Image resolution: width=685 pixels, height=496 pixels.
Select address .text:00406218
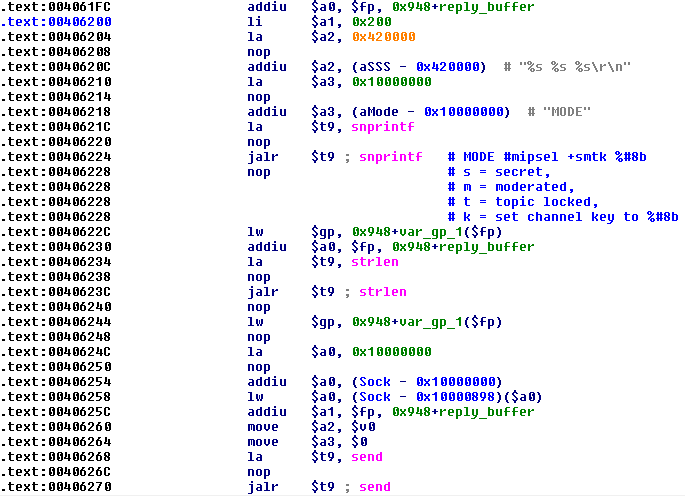tap(56, 112)
